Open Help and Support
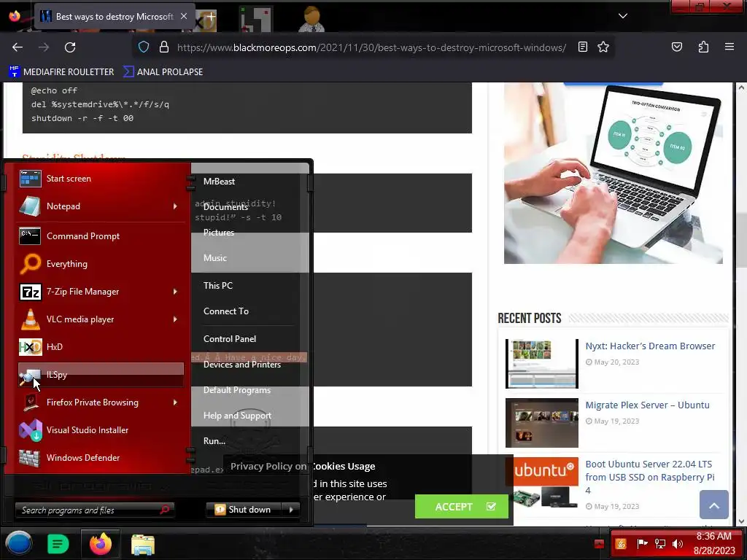Image resolution: width=747 pixels, height=560 pixels. [x=237, y=416]
